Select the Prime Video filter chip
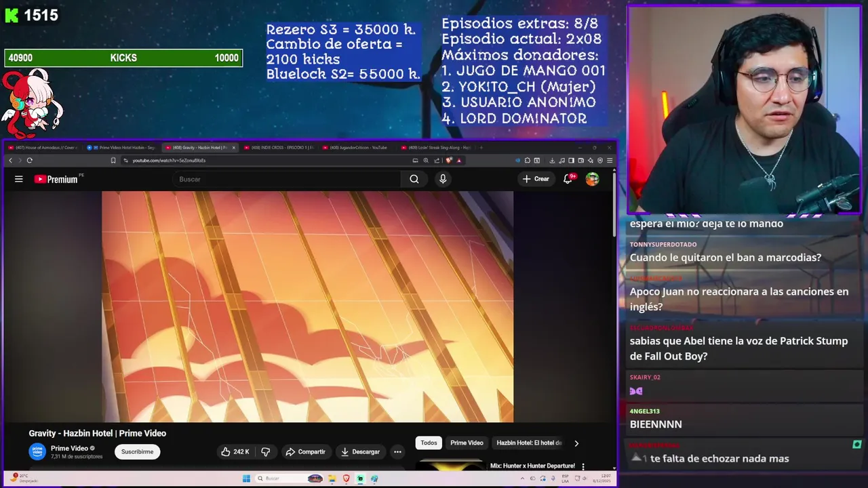Screen dimensions: 868x488 [x=467, y=443]
